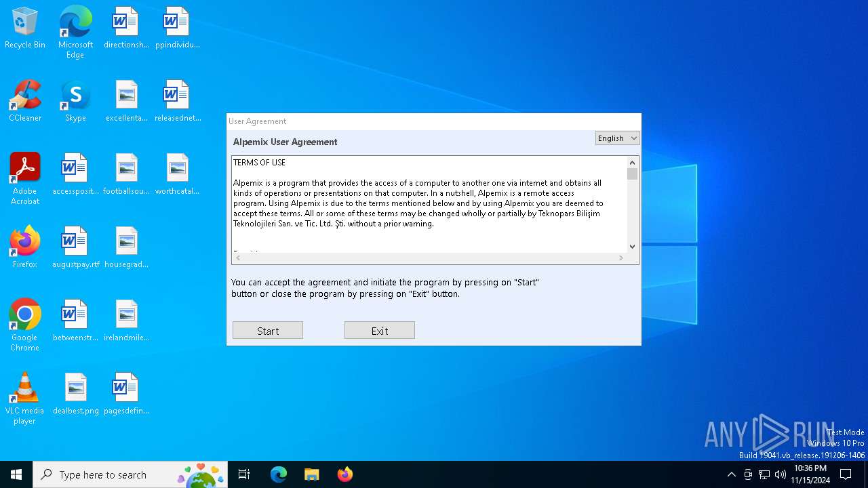
Task: Launch Firefox from the taskbar
Action: (x=345, y=474)
